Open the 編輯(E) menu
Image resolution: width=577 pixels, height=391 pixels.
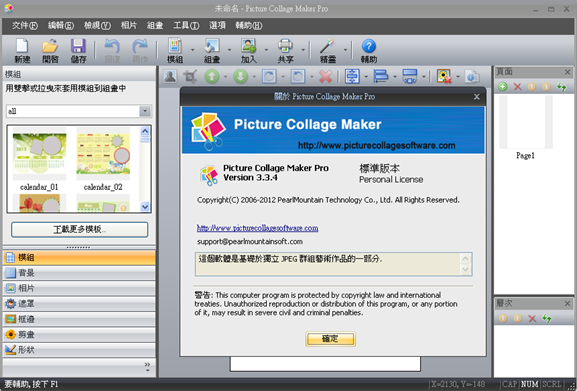click(x=61, y=25)
